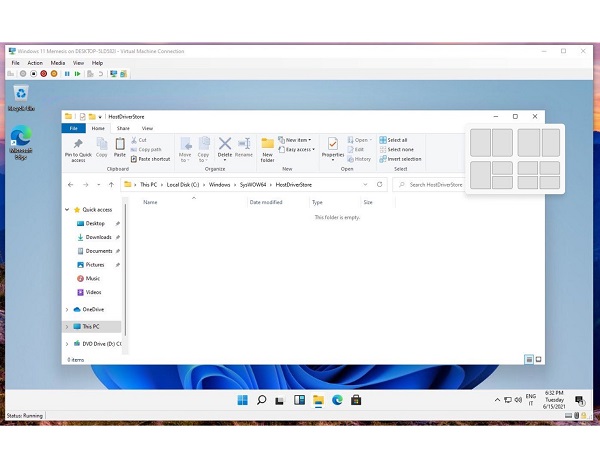The image size is (600, 451).
Task: Click the orange Save toolbar button
Action: tap(54, 74)
